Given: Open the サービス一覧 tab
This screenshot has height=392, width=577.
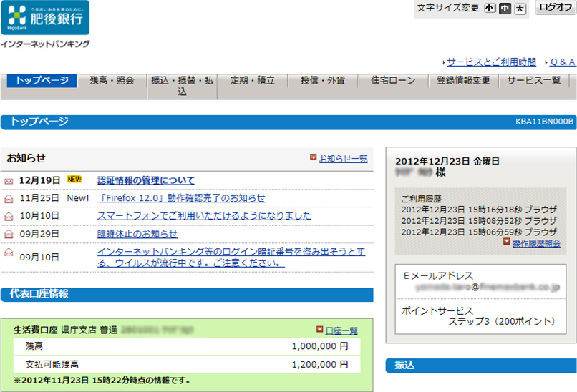Looking at the screenshot, I should [x=534, y=81].
